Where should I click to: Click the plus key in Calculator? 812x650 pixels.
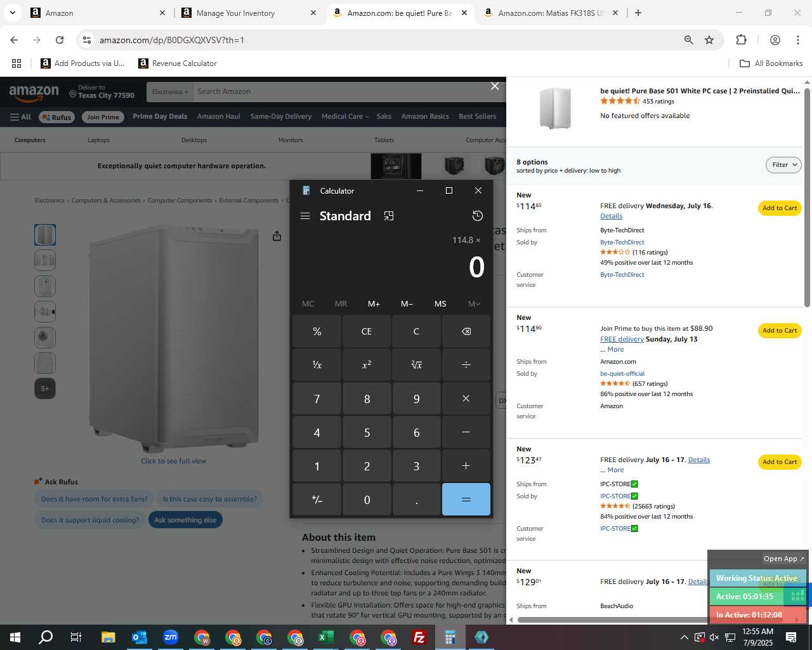coord(466,466)
